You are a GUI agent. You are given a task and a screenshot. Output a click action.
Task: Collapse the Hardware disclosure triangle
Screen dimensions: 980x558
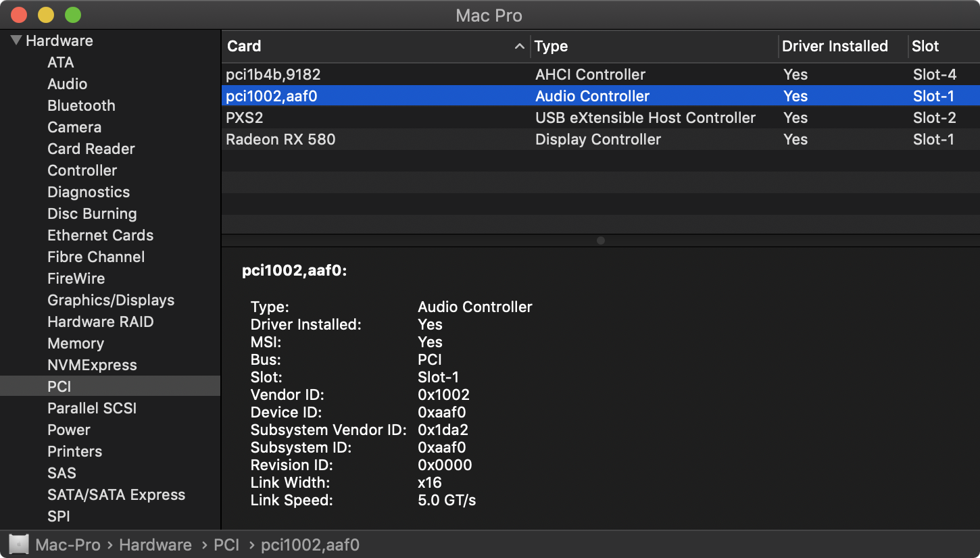click(x=16, y=41)
